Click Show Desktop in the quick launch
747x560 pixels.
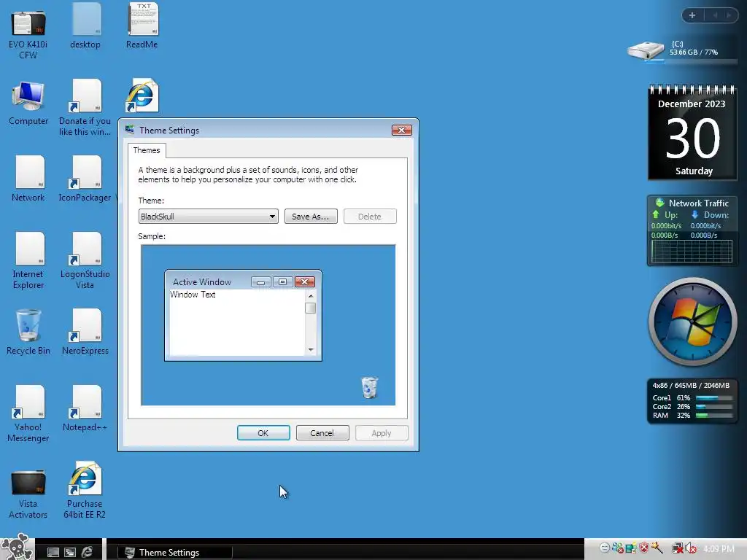[x=53, y=553]
